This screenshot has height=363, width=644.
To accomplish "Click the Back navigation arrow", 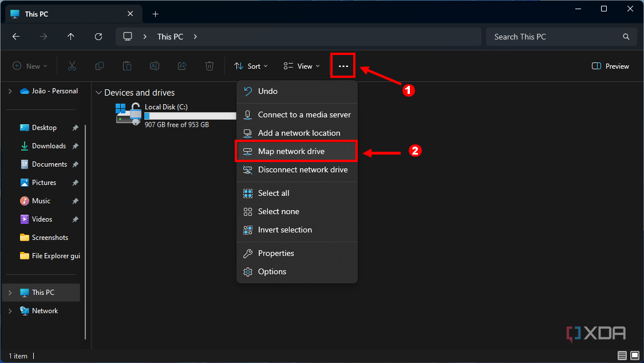I will coord(15,36).
